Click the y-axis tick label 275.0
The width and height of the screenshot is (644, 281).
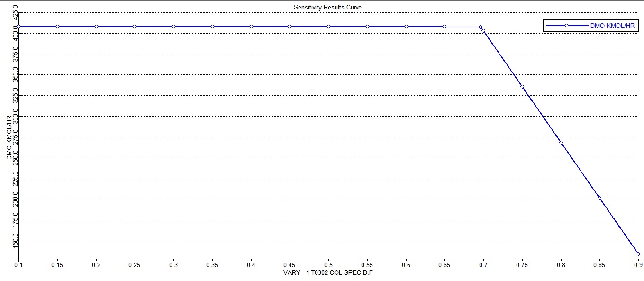(16, 137)
